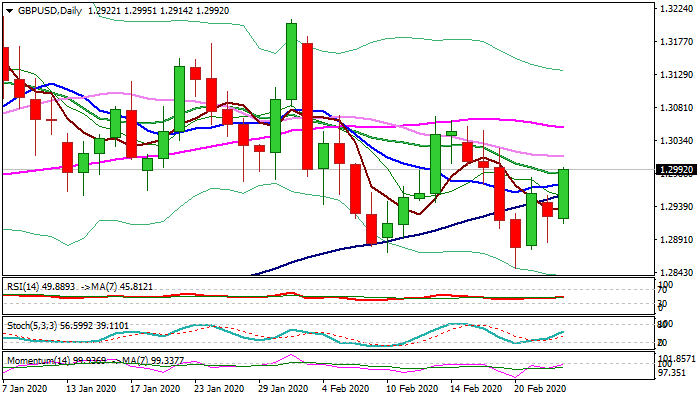Viewport: 700px width, 400px height.
Task: Click the 1.30810 price axis label
Action: point(676,108)
